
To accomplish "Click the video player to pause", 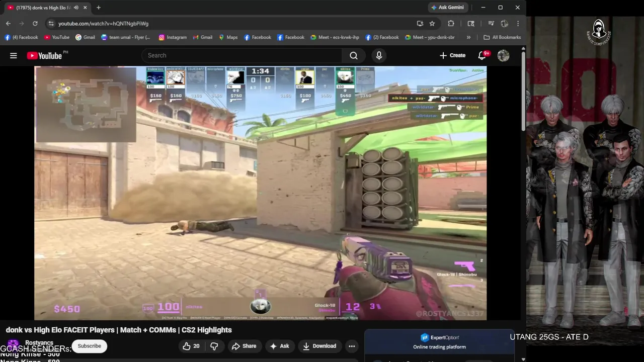I will tap(260, 193).
